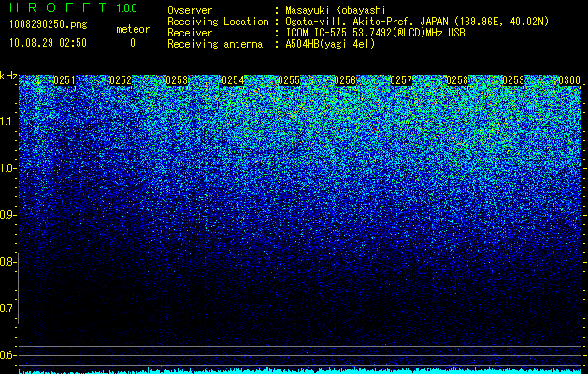Screen dimensions: 588x374
Task: Click the 1.0 frequency axis label
Action: pyautogui.click(x=7, y=168)
